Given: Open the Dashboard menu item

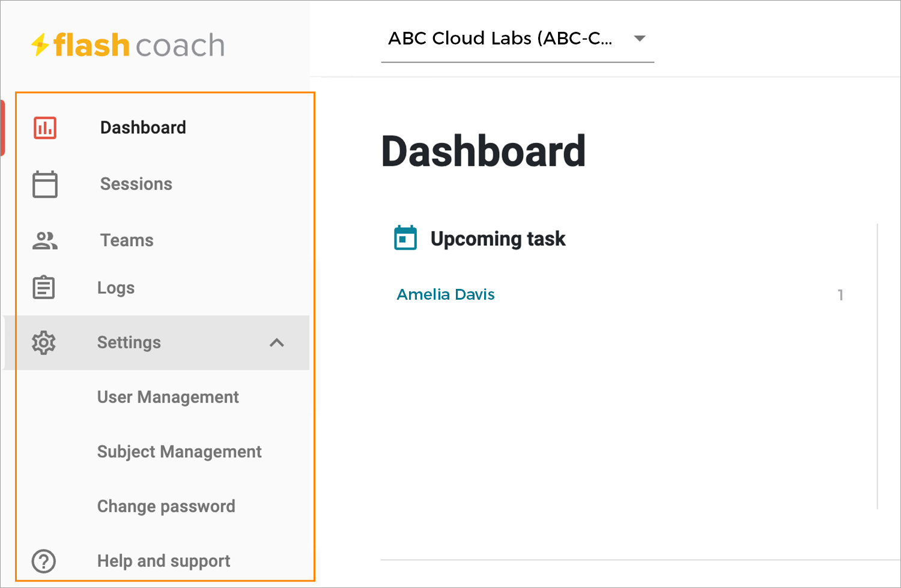Looking at the screenshot, I should [x=143, y=127].
